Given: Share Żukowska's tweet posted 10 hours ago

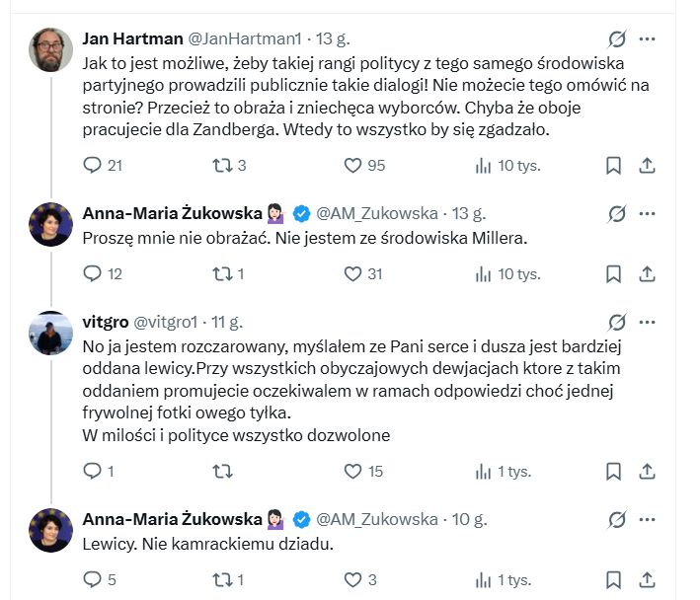Looking at the screenshot, I should [x=648, y=579].
